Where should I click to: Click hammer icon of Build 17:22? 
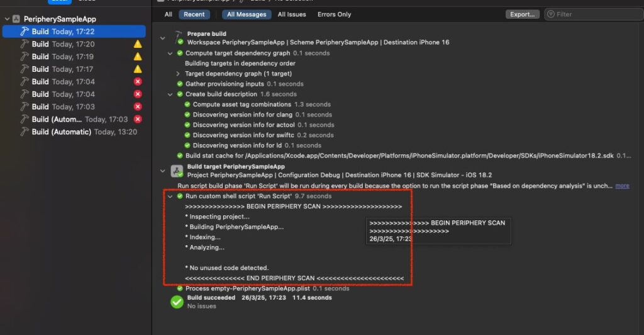[x=25, y=31]
